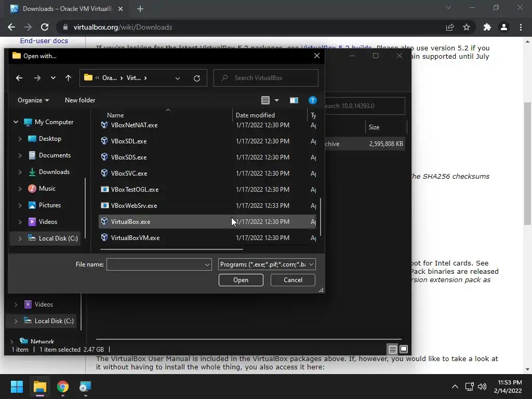The width and height of the screenshot is (532, 399).
Task: Select VBoxWebSrv.exe icon
Action: click(x=104, y=205)
